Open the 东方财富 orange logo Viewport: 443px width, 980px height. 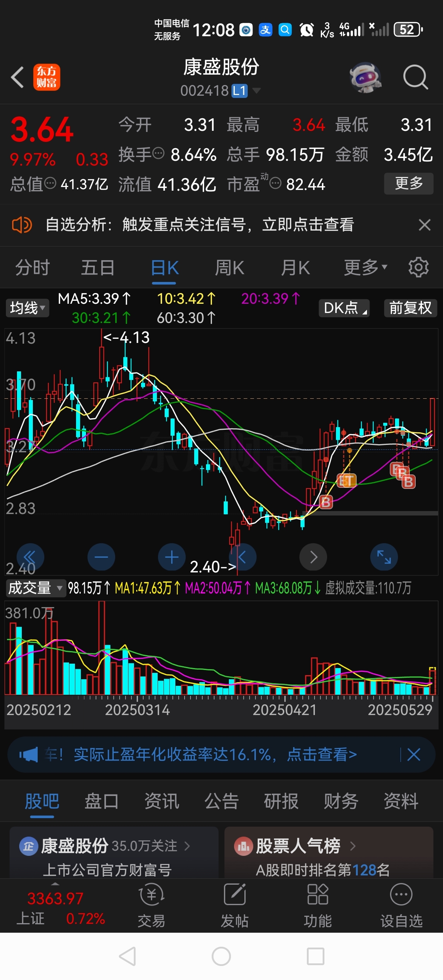tap(47, 77)
